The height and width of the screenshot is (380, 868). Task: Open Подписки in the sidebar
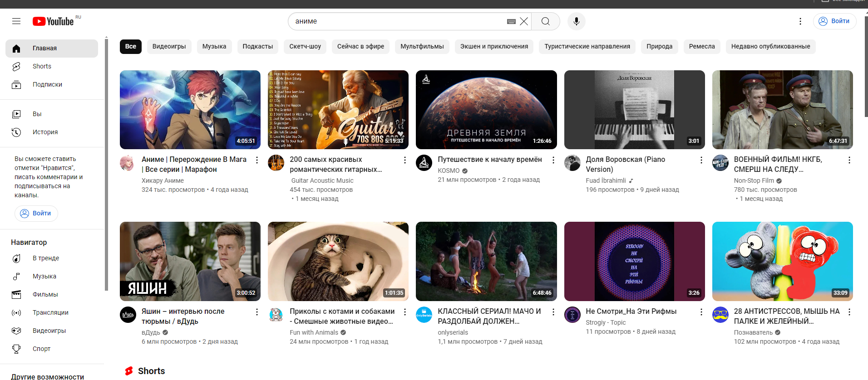tap(47, 84)
